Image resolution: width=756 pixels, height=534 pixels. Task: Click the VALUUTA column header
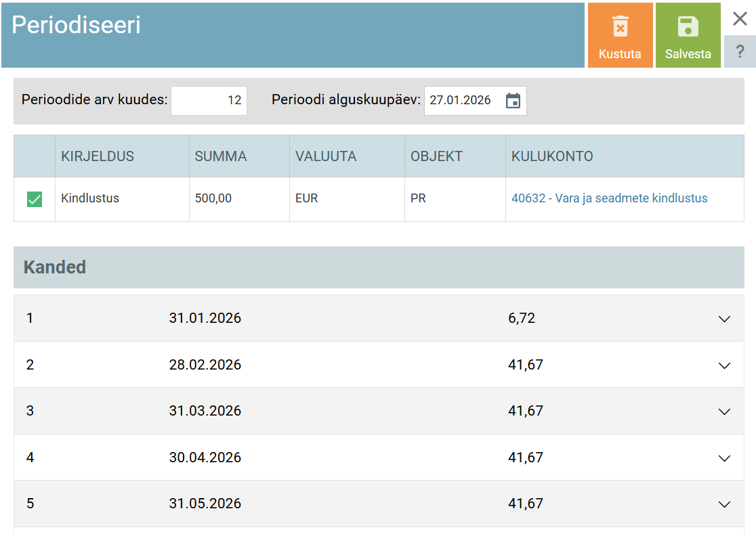(x=347, y=156)
